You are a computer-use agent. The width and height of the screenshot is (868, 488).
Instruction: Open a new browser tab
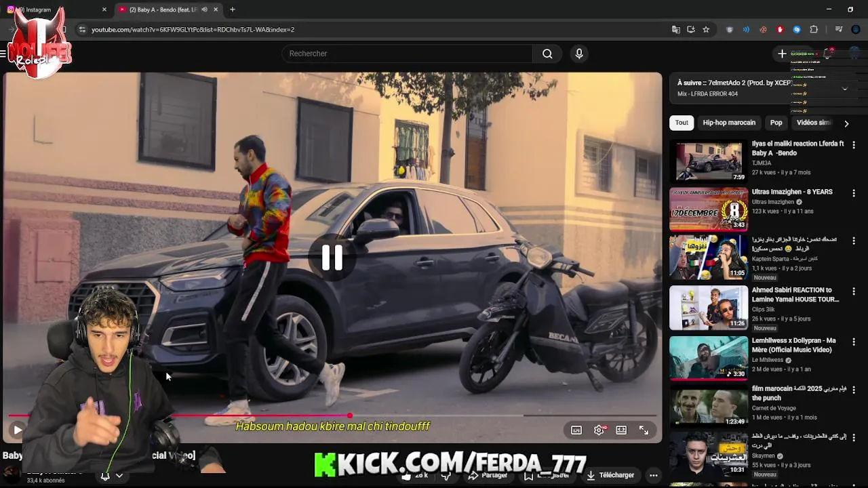[233, 9]
